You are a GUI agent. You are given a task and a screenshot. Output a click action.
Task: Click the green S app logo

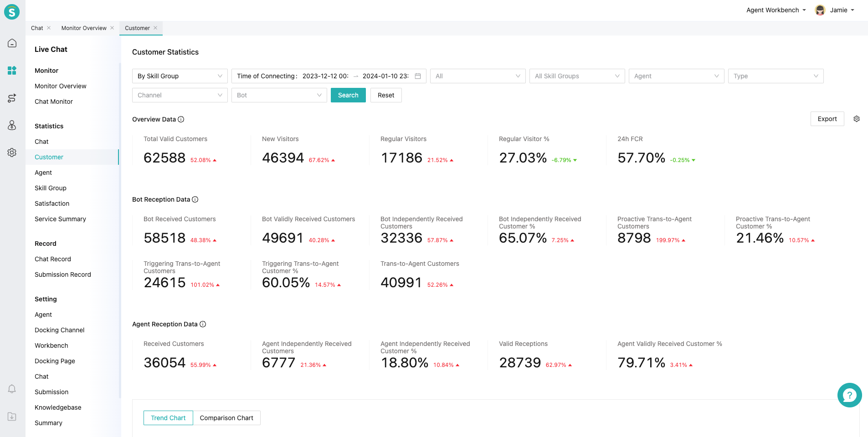tap(12, 11)
